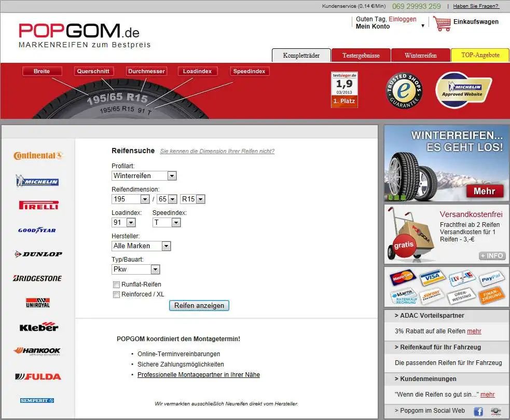Screen dimensions: 510x420
Task: Select the Pirelli brand logo
Action: coord(39,205)
